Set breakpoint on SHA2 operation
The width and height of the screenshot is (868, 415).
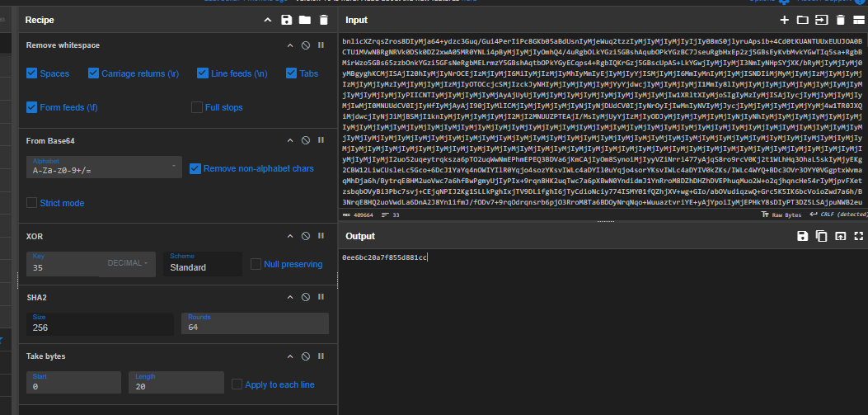tap(321, 296)
